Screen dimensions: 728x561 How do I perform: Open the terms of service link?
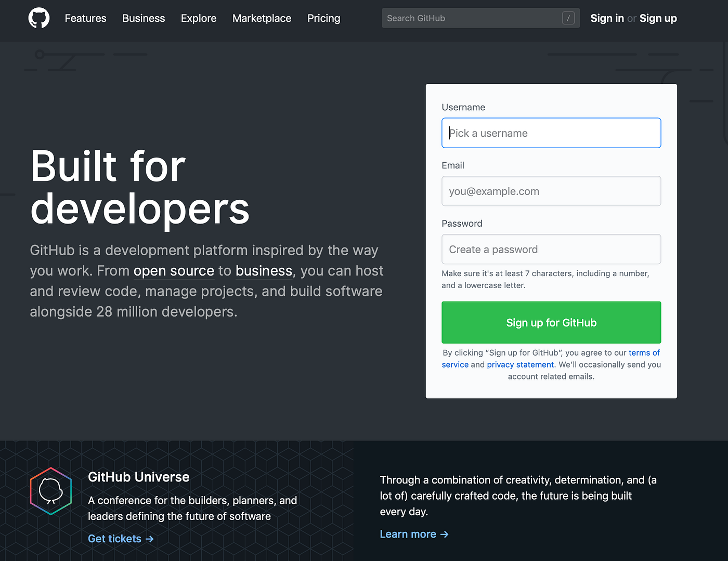pyautogui.click(x=644, y=353)
